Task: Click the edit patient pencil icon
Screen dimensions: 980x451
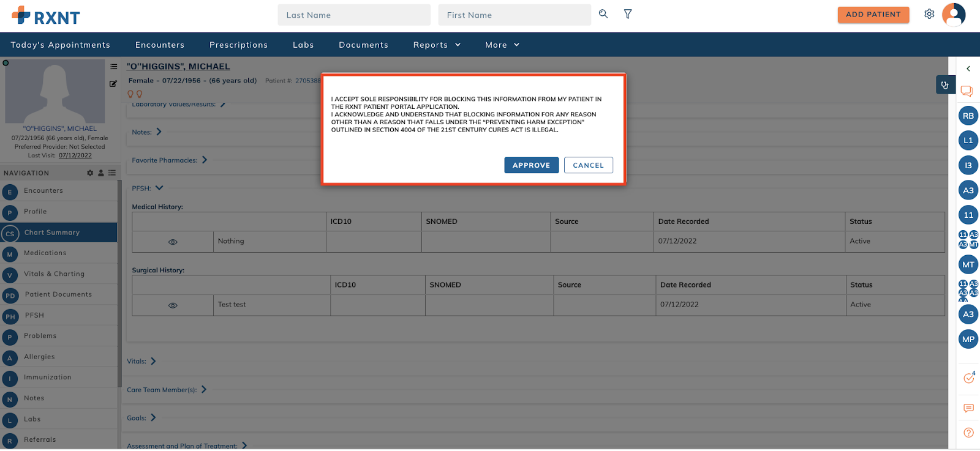Action: pyautogui.click(x=113, y=84)
